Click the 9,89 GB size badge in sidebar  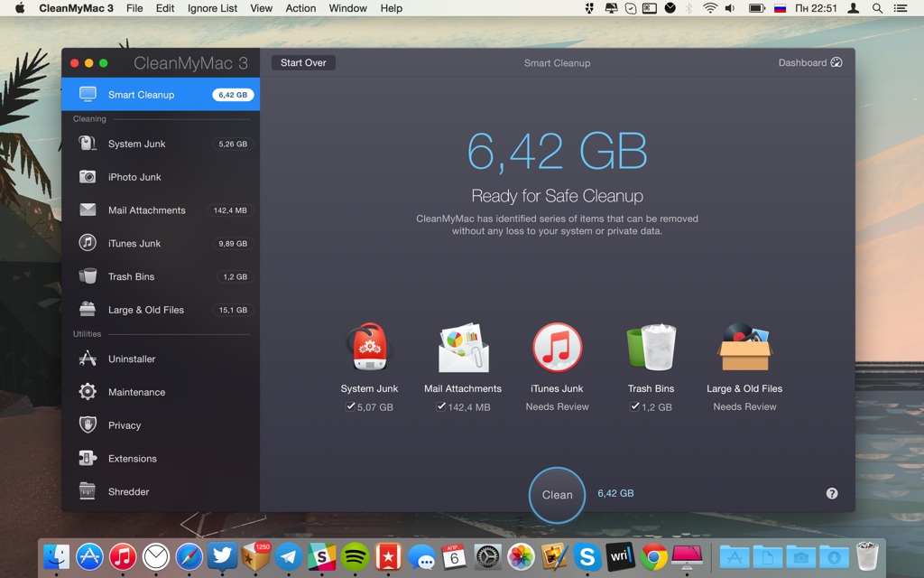tap(233, 243)
